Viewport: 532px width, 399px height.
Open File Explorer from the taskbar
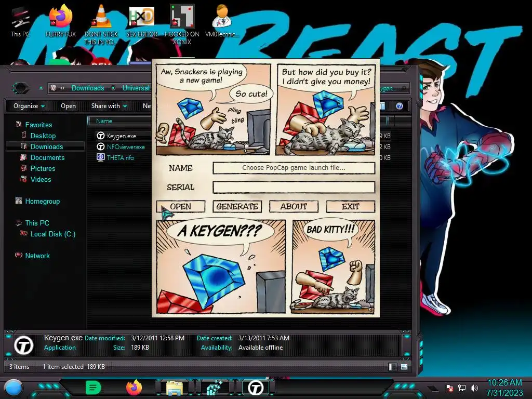[175, 388]
